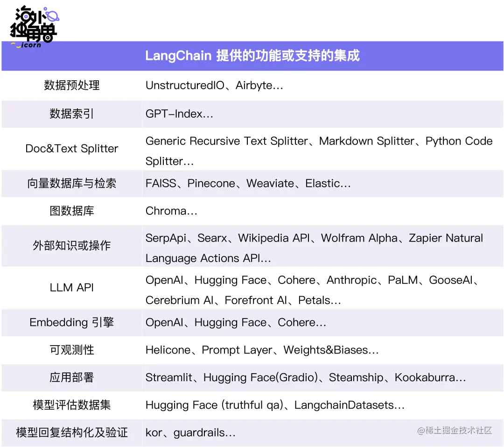Click the '可观测性' row label
This screenshot has height=447, width=504.
coord(72,350)
